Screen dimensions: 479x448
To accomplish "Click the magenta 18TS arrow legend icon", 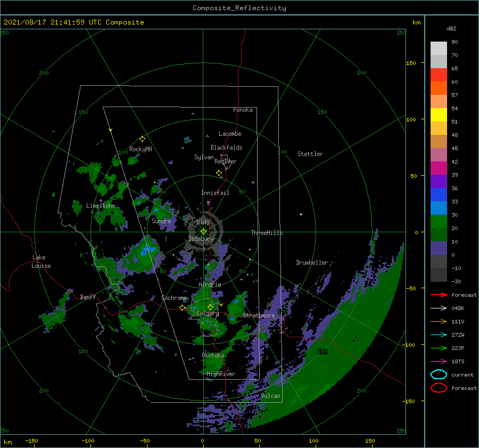I will 439,362.
